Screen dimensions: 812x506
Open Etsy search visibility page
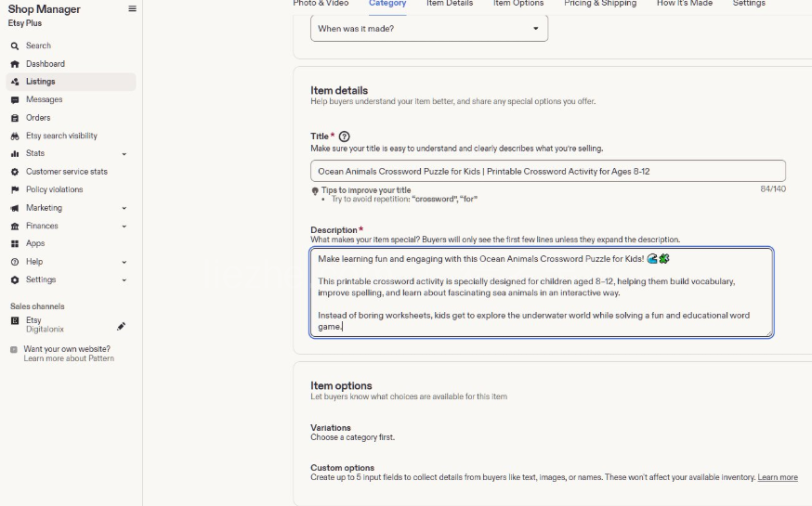(x=61, y=136)
